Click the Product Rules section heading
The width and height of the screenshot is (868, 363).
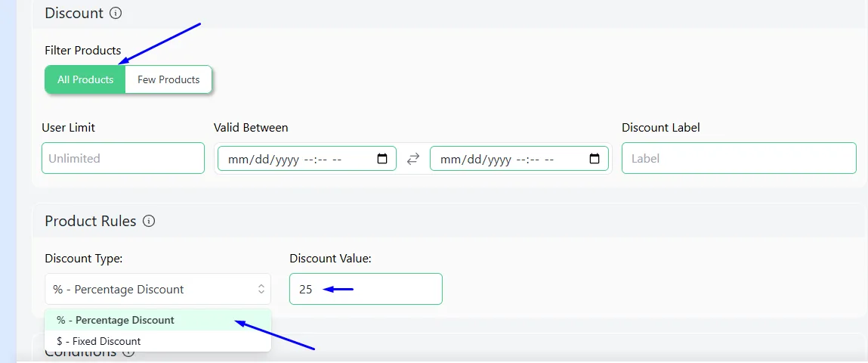click(90, 221)
